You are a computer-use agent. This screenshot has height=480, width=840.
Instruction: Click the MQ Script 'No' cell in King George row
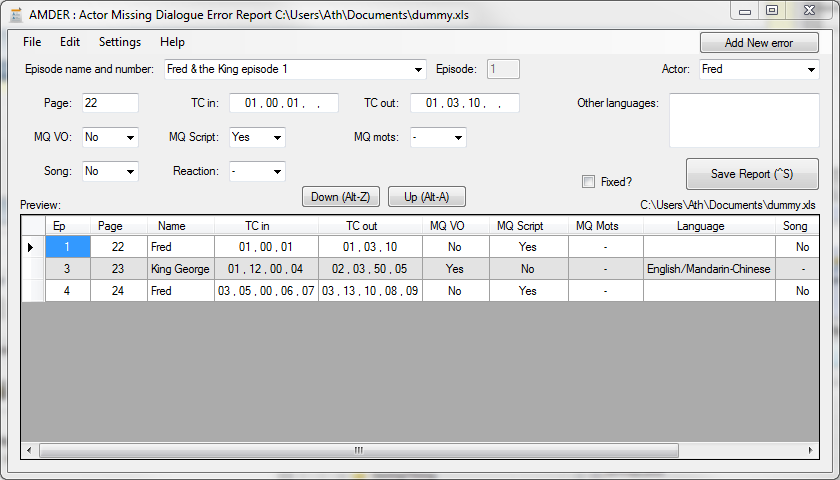(529, 269)
